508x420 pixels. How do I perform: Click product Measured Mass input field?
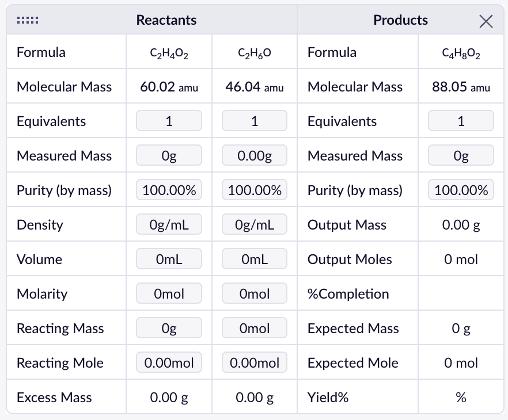click(x=461, y=156)
